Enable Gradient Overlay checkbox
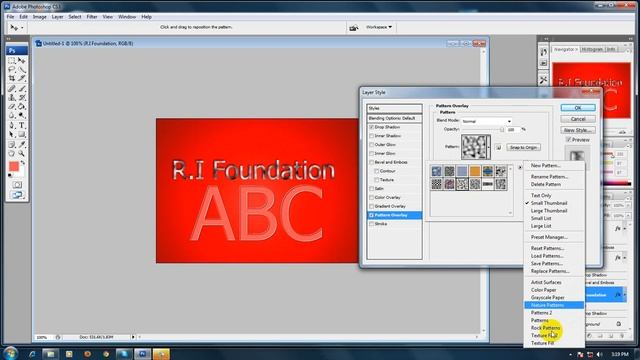 (371, 207)
